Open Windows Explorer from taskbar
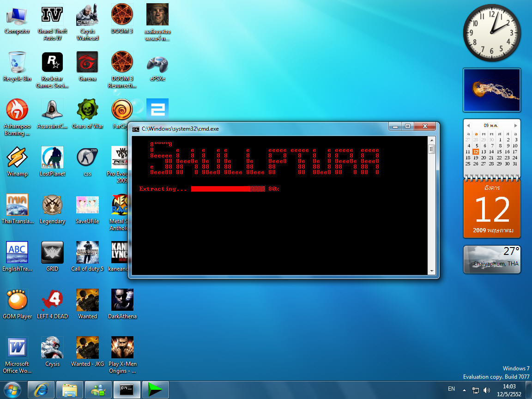The height and width of the screenshot is (399, 532). point(70,390)
